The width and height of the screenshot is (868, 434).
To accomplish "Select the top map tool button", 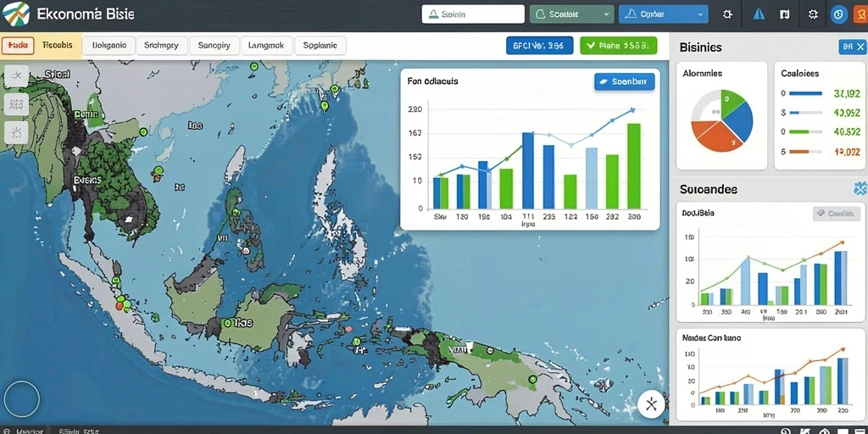I will pyautogui.click(x=16, y=75).
